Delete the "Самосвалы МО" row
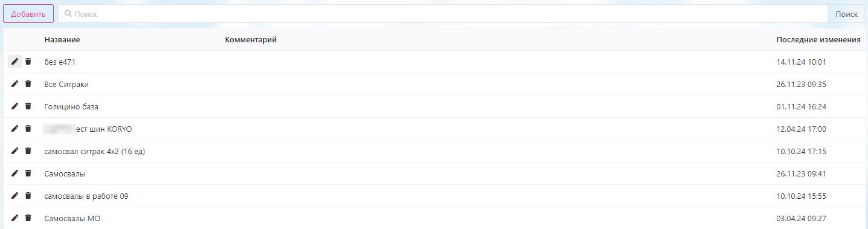The width and height of the screenshot is (868, 229). 28,218
